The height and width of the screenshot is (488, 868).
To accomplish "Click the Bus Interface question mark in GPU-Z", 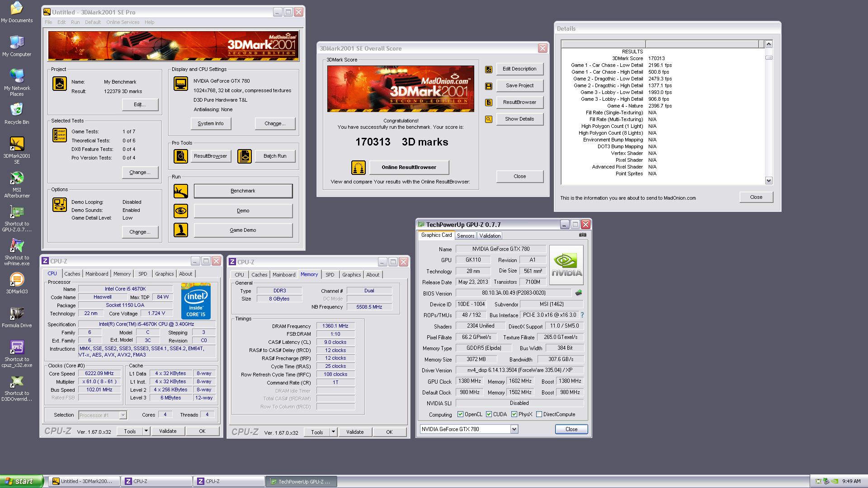I will coord(582,315).
